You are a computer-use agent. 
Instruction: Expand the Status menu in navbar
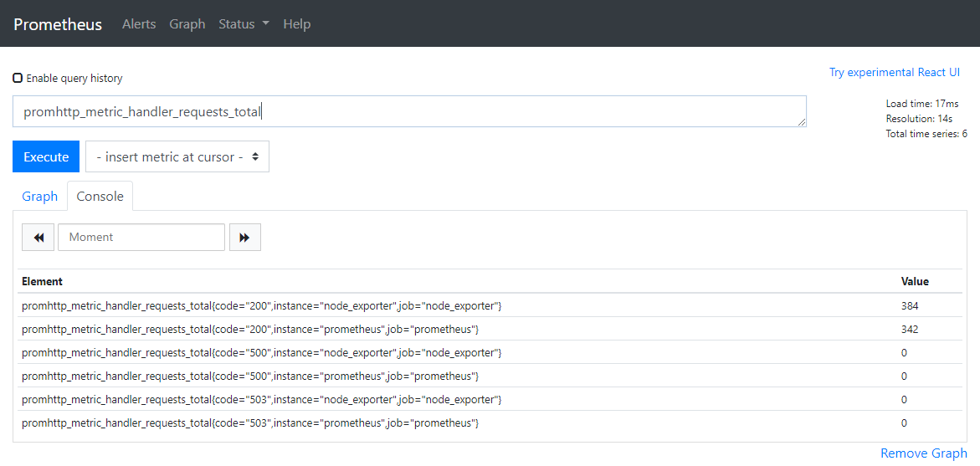[x=244, y=24]
